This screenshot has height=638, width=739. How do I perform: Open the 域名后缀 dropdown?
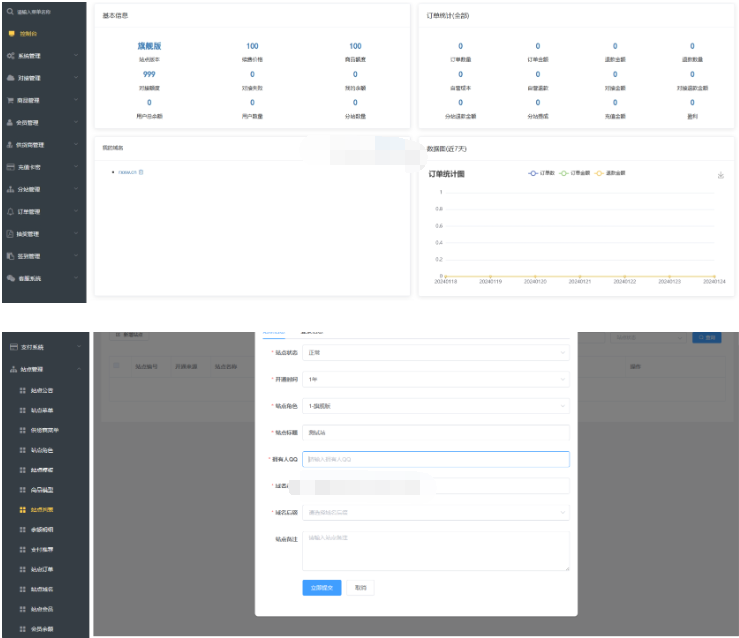tap(436, 513)
